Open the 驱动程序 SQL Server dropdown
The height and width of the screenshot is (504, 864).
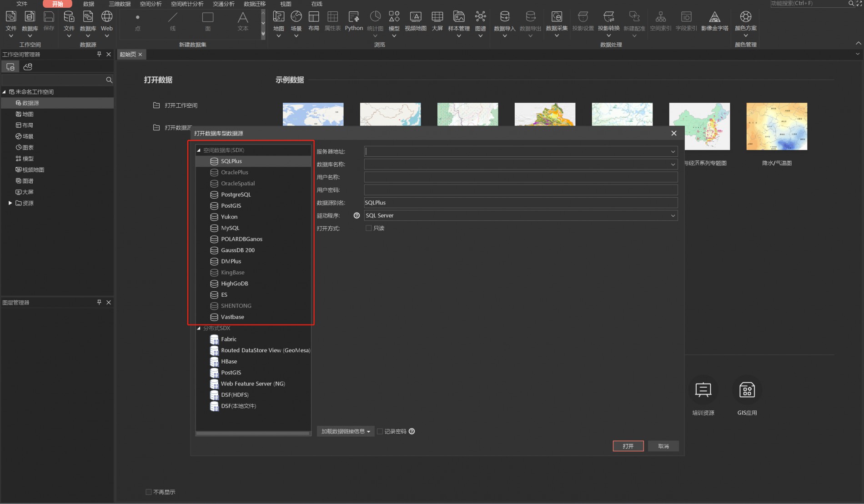pos(673,215)
